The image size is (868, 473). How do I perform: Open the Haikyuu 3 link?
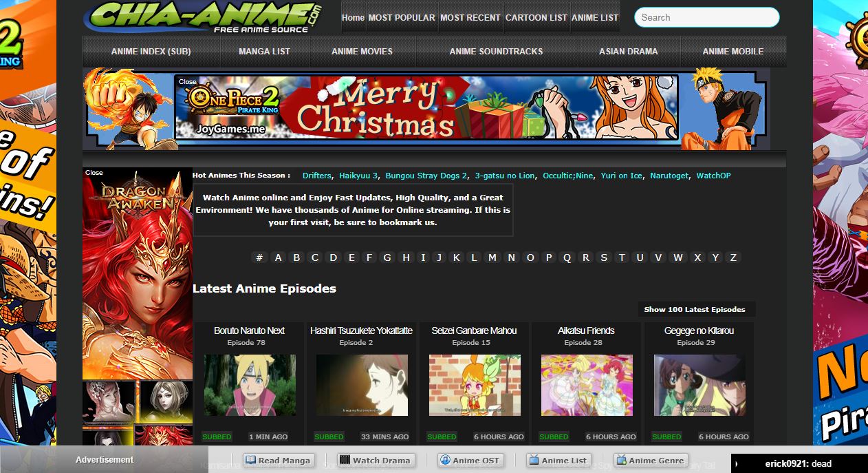[358, 176]
